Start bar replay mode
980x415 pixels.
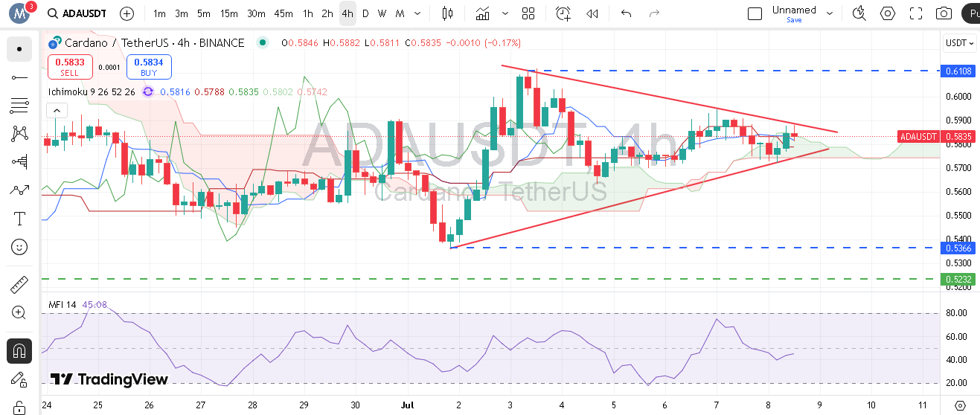point(592,13)
